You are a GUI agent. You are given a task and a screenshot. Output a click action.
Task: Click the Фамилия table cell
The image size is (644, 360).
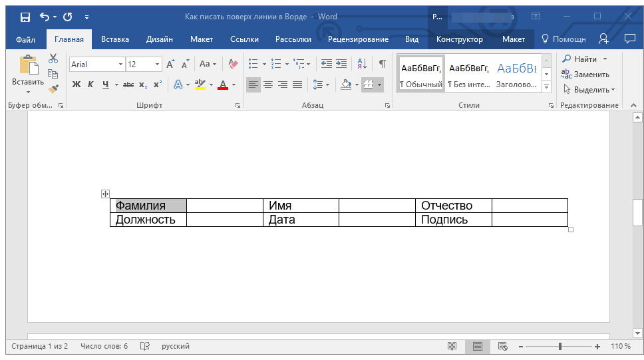[148, 206]
